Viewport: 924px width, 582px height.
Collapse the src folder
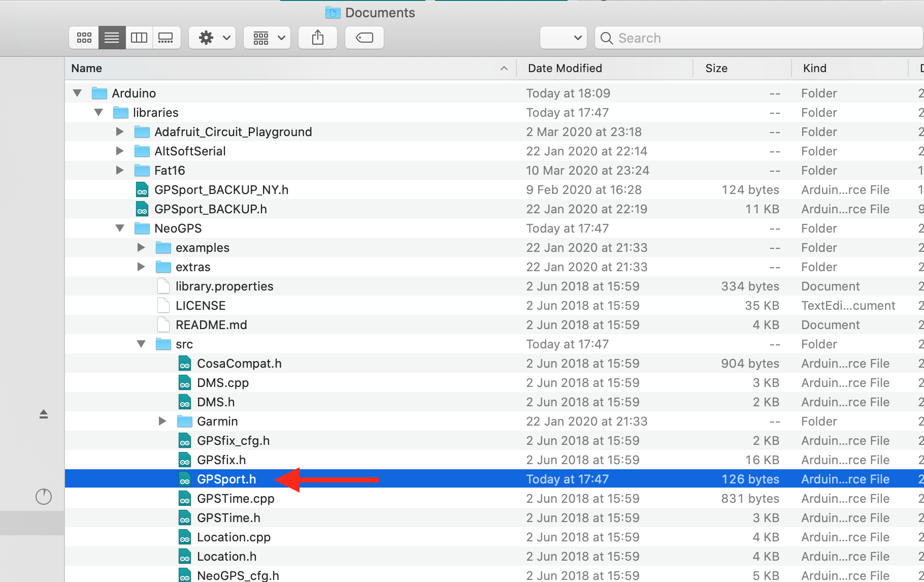[141, 344]
